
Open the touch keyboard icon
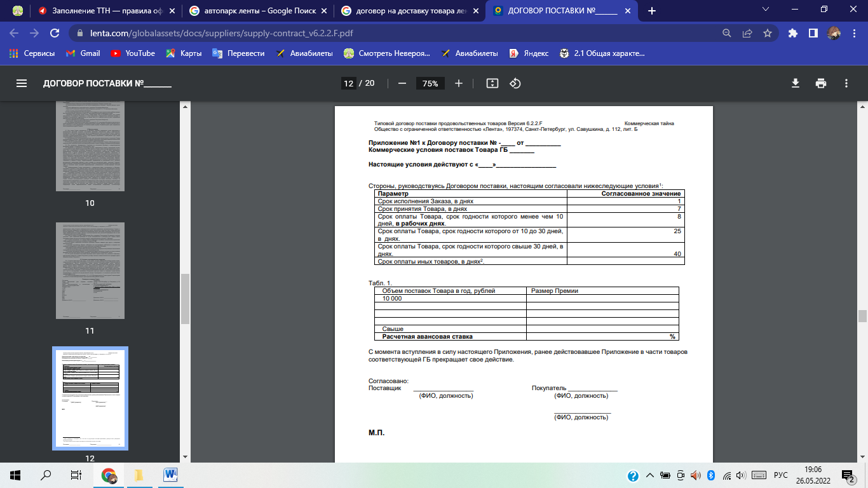[x=759, y=475]
